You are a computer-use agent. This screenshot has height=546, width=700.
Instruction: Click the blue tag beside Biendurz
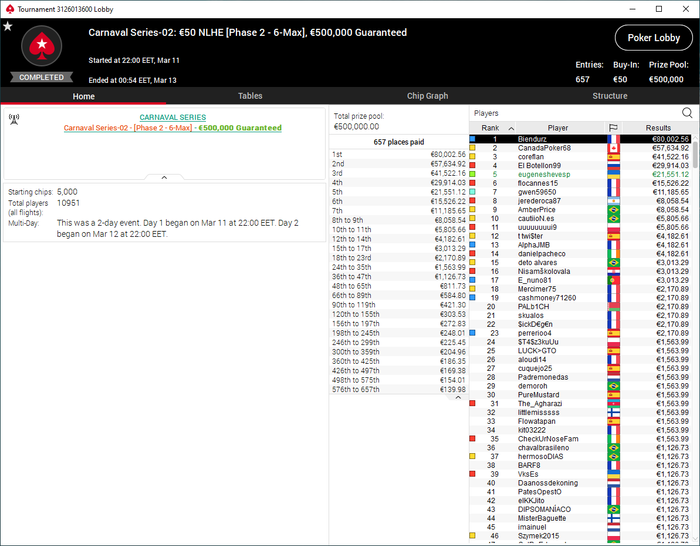coord(472,139)
